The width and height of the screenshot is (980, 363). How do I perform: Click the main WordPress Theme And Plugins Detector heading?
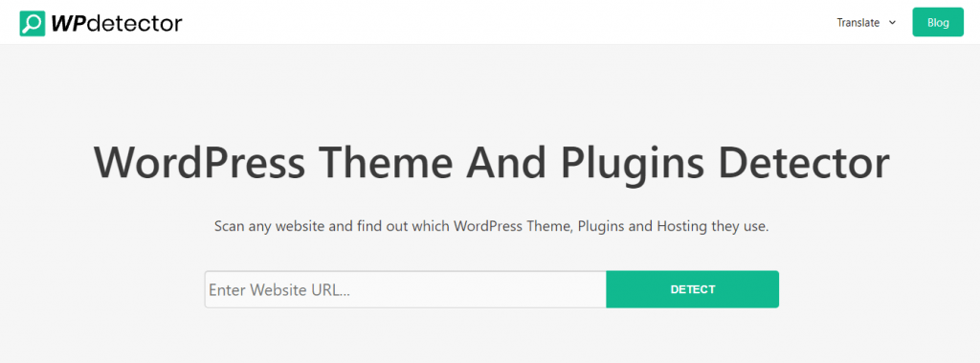[x=491, y=163]
